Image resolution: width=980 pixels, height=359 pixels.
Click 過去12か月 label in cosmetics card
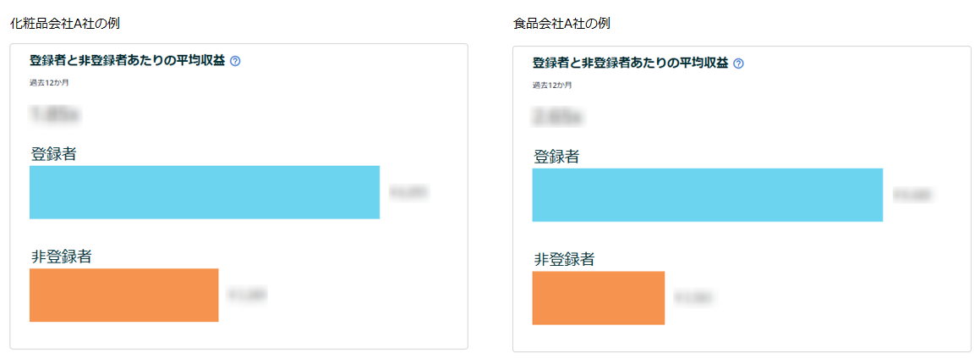click(x=49, y=83)
